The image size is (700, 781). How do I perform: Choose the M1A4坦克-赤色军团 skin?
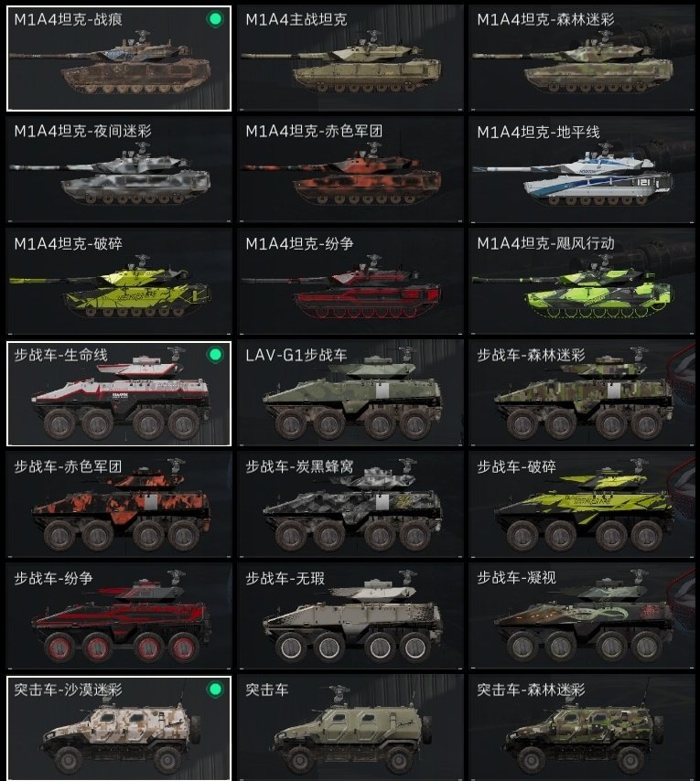(x=350, y=169)
